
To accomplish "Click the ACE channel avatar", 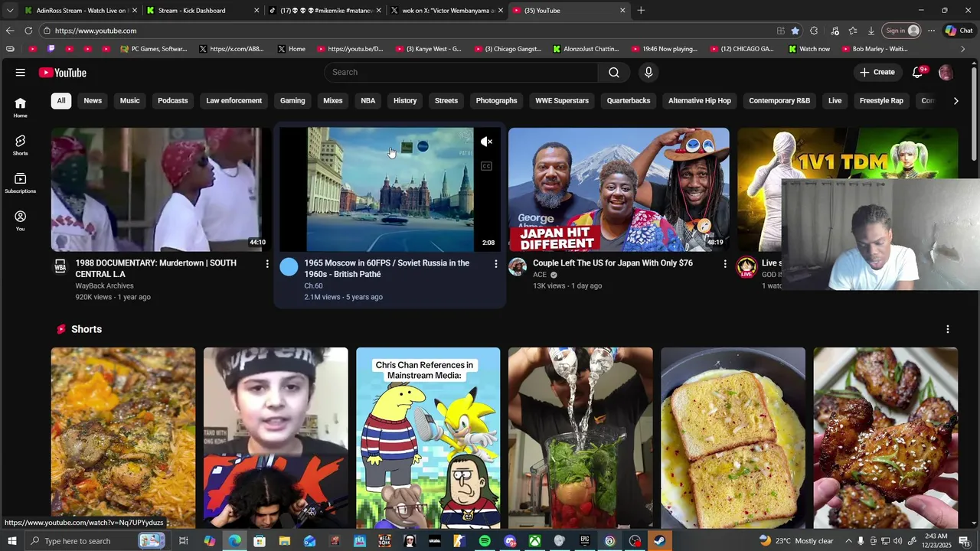I will (518, 266).
